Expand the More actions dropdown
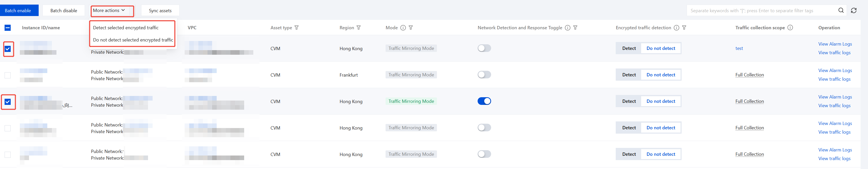The height and width of the screenshot is (169, 868). 112,10
